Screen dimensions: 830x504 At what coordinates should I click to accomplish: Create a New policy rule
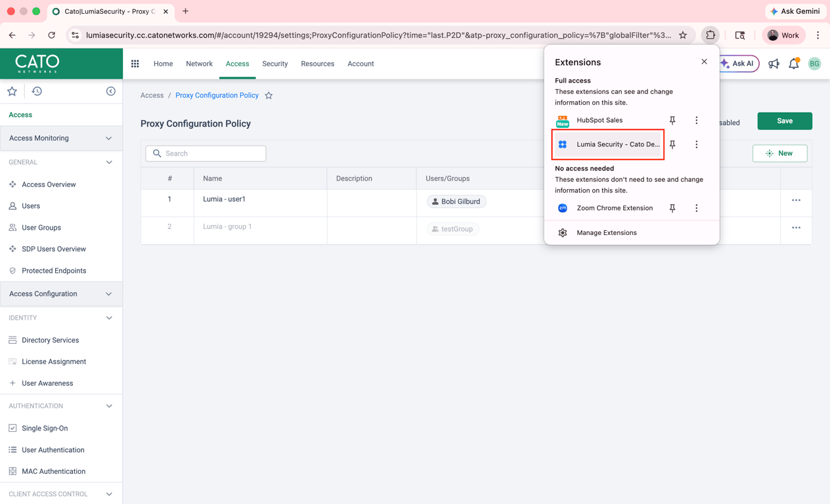pos(779,154)
